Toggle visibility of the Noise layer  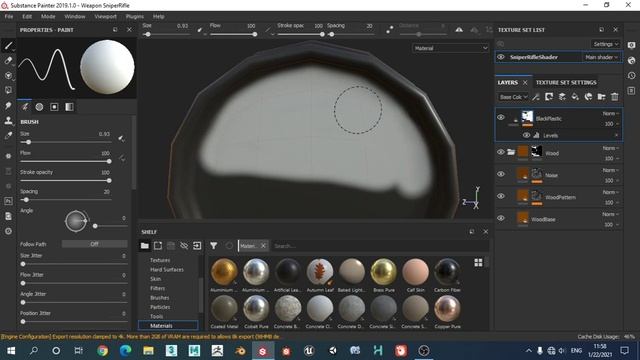501,174
